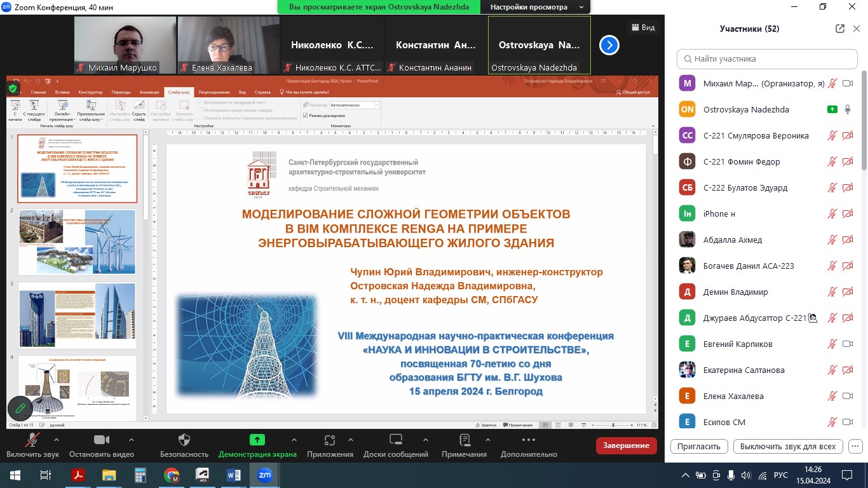Click green annotation pencil circle
The image size is (868, 488).
tap(20, 408)
